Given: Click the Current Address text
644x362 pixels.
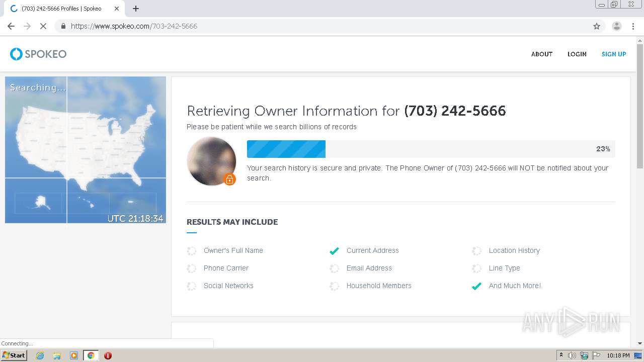Looking at the screenshot, I should tap(372, 250).
